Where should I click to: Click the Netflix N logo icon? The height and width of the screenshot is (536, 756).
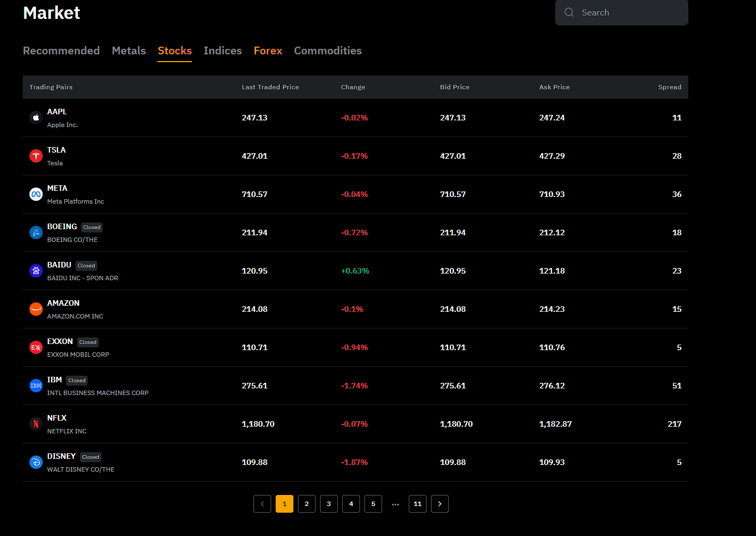(x=35, y=424)
